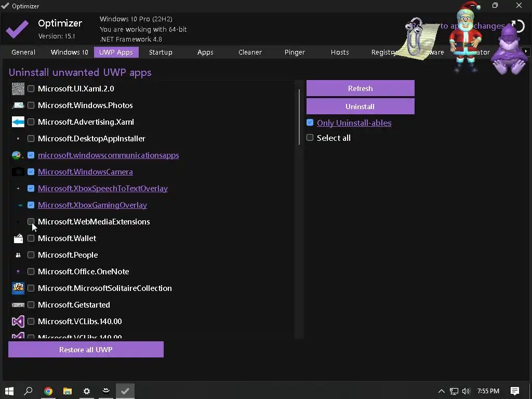Open File Explorer from taskbar
This screenshot has height=399, width=532.
point(68,391)
